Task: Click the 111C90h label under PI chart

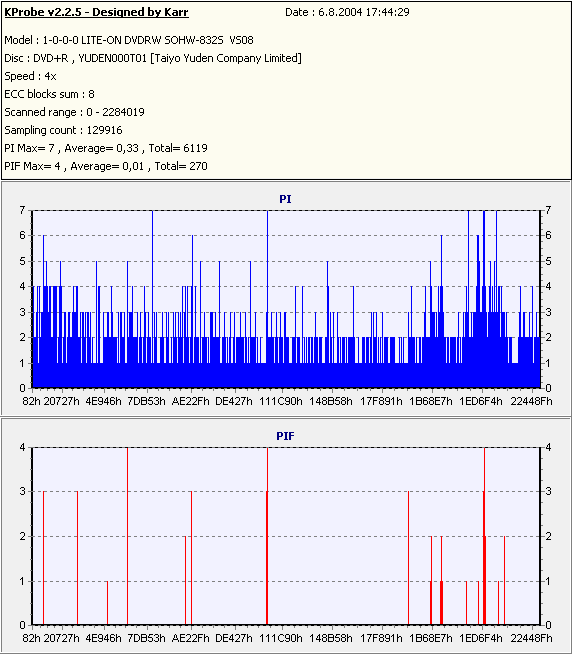Action: pyautogui.click(x=281, y=401)
